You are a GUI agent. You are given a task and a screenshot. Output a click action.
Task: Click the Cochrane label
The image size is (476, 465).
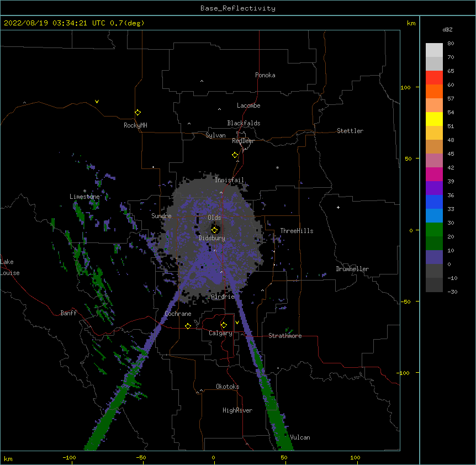tap(178, 314)
